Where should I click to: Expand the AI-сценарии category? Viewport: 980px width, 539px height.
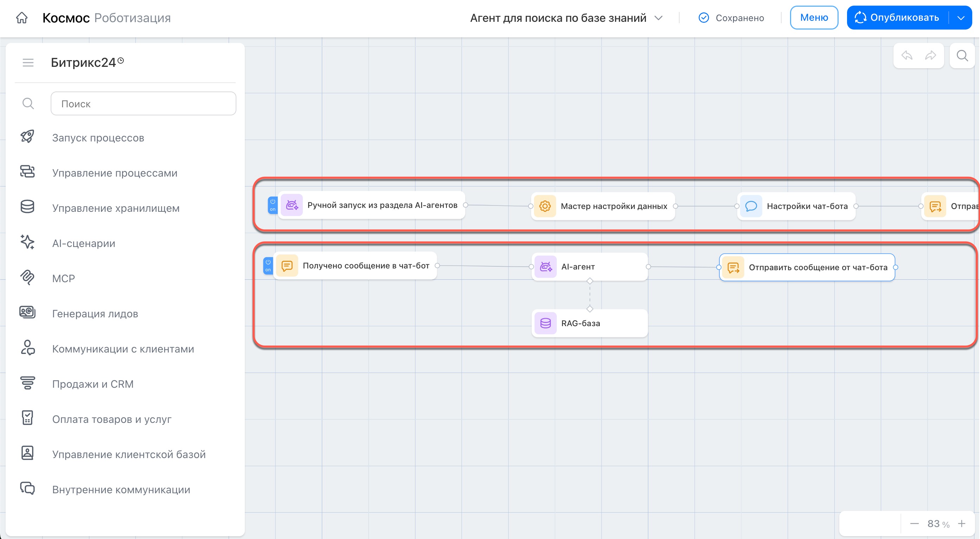[83, 243]
